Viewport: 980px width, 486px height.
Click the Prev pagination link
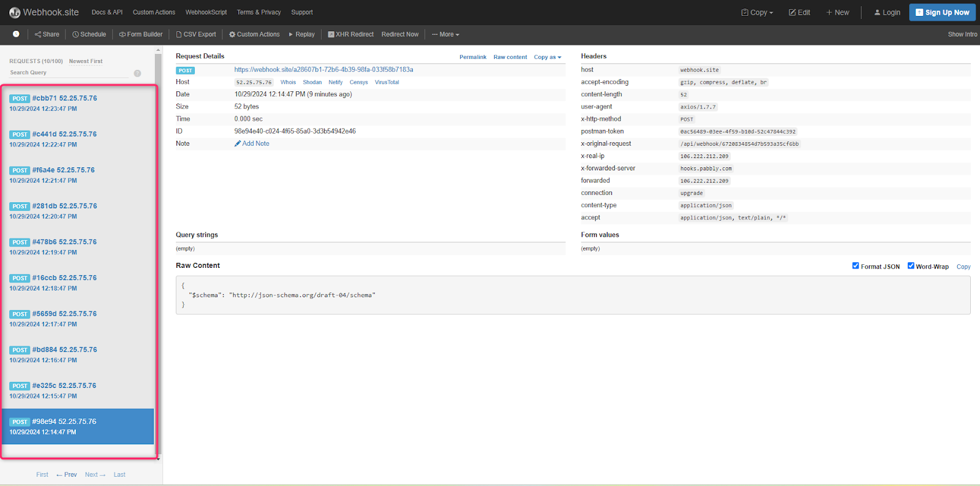point(67,474)
